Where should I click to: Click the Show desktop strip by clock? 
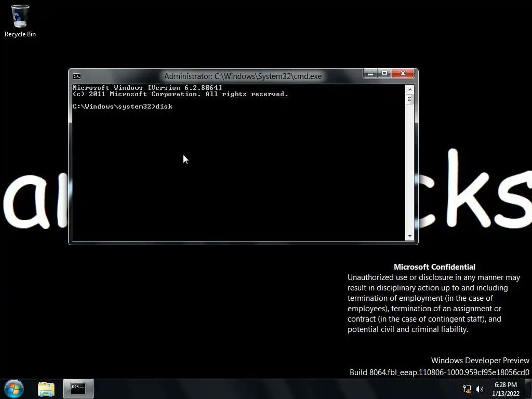[528, 389]
